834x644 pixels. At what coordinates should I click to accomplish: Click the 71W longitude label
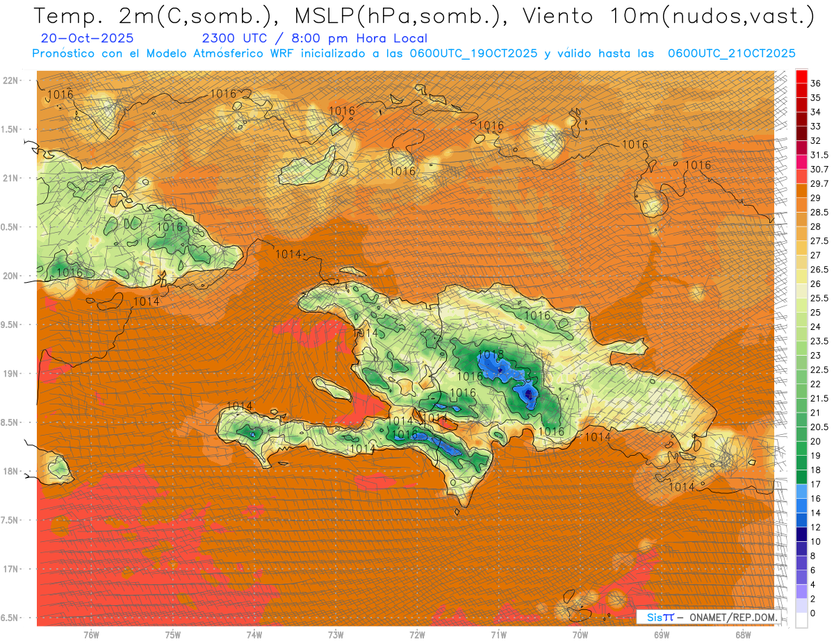[x=498, y=634]
